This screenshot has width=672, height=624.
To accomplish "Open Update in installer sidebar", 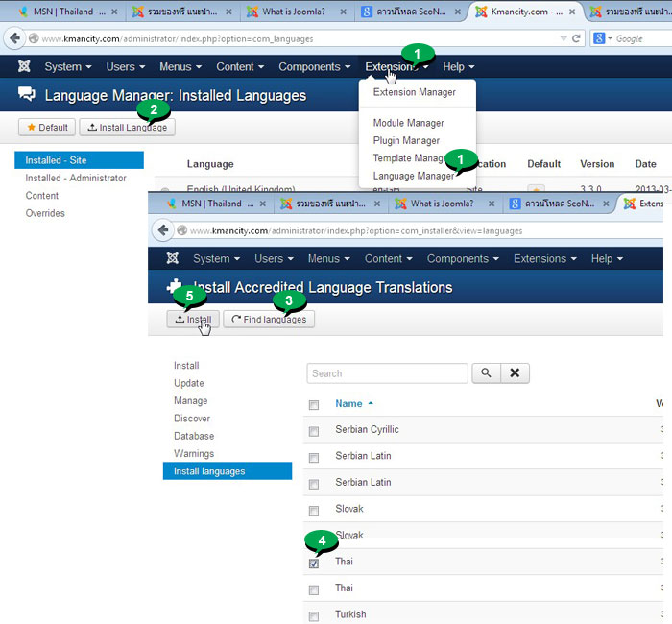I will [x=188, y=383].
